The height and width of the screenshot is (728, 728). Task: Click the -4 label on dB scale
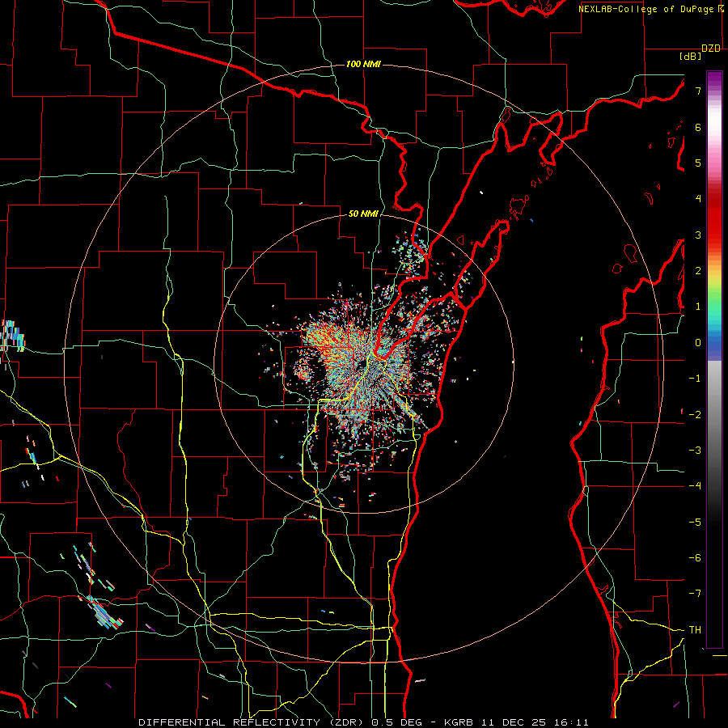[695, 486]
